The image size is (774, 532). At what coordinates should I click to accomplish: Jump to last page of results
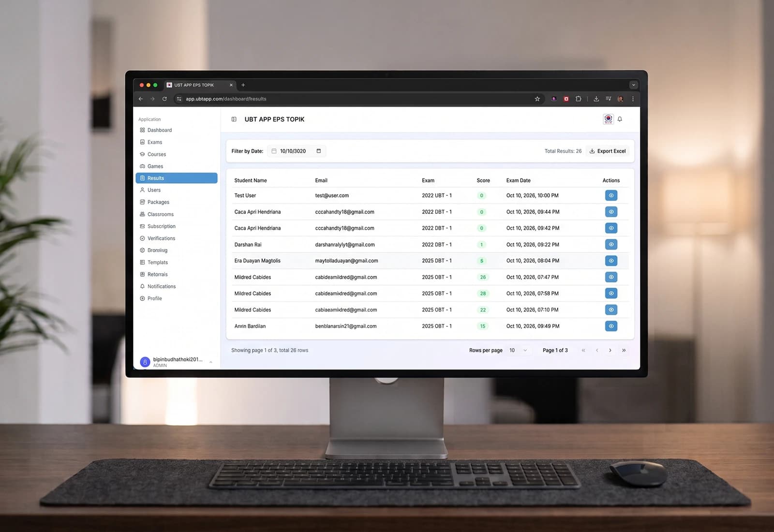click(624, 350)
